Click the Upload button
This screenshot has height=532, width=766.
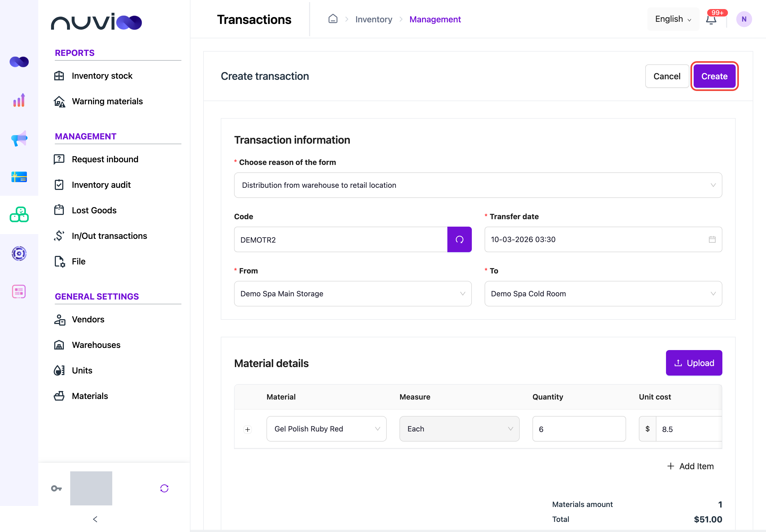[x=694, y=363]
